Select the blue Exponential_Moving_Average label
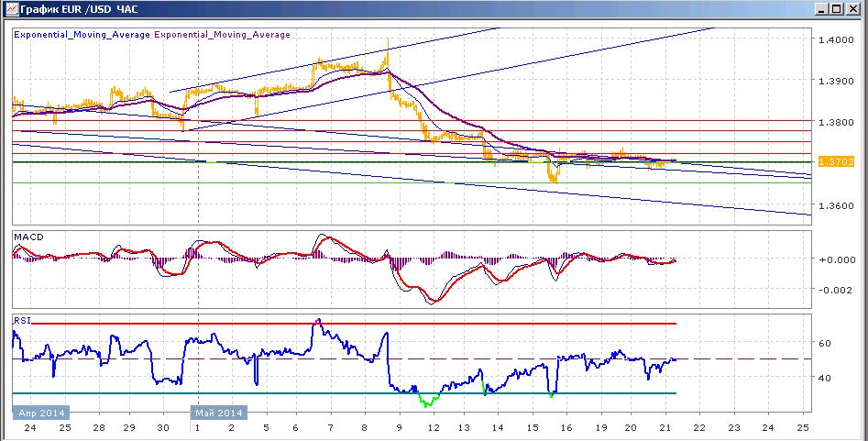 (x=82, y=34)
